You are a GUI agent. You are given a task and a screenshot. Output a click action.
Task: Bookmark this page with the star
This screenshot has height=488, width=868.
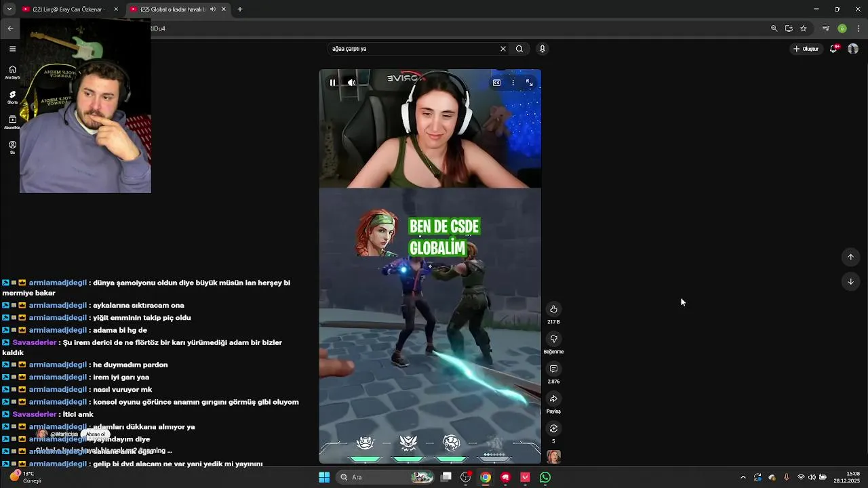[x=803, y=28]
